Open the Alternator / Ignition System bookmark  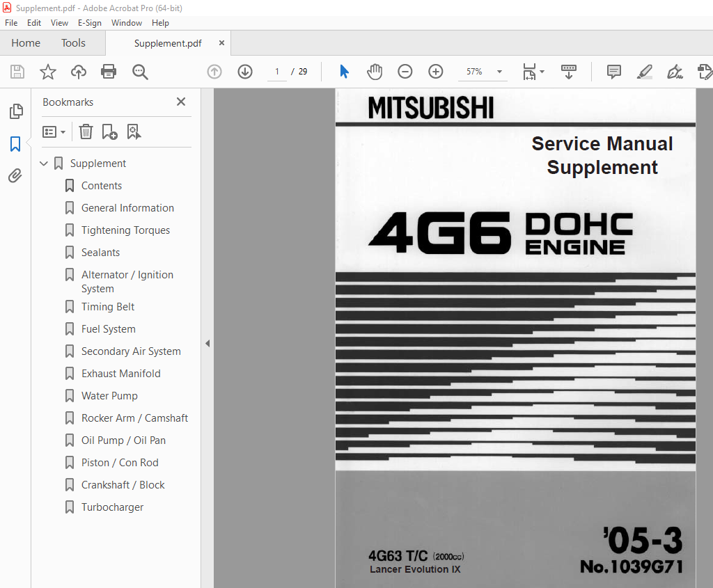(x=127, y=282)
